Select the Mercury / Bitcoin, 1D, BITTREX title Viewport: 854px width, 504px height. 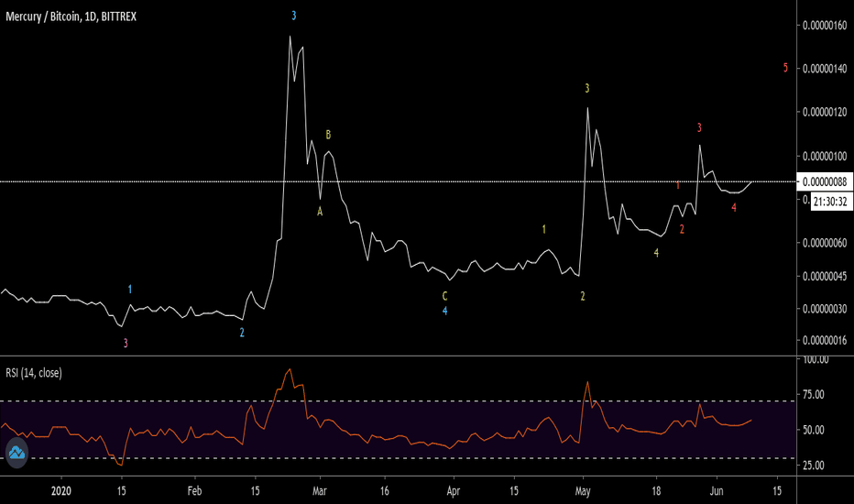tap(71, 16)
